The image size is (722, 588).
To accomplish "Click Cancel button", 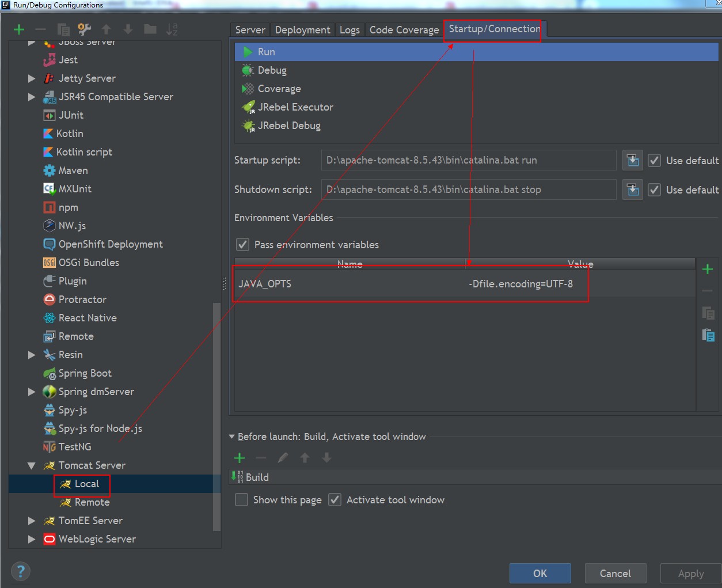I will 615,573.
